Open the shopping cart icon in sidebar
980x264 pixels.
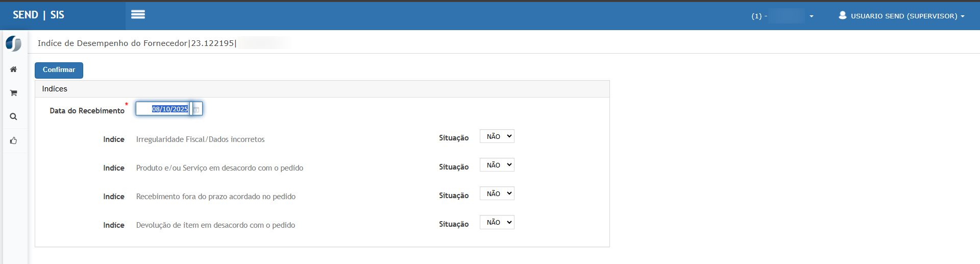pyautogui.click(x=14, y=93)
